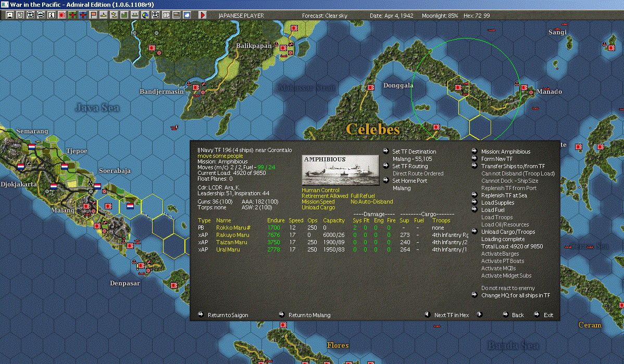This screenshot has width=624, height=364.
Task: Go to previous TF in hex arrow
Action: pos(428,315)
